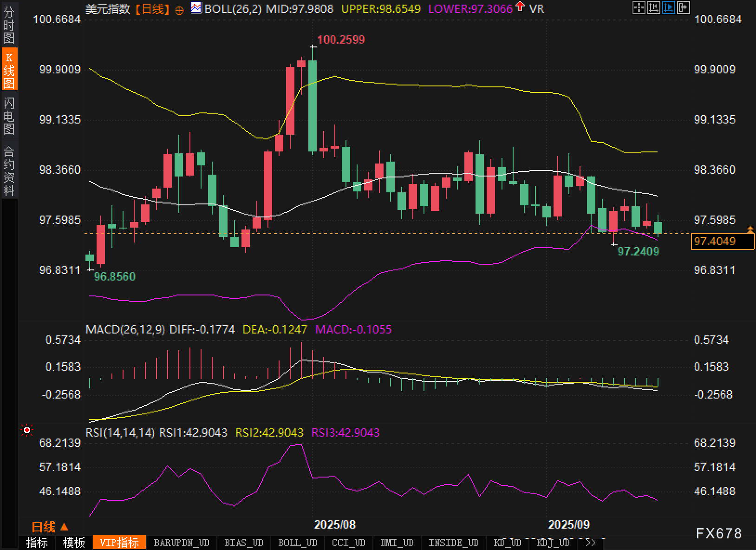This screenshot has height=550, width=756.
Task: Click the crosshair cursor icon at top right
Action: [x=639, y=7]
